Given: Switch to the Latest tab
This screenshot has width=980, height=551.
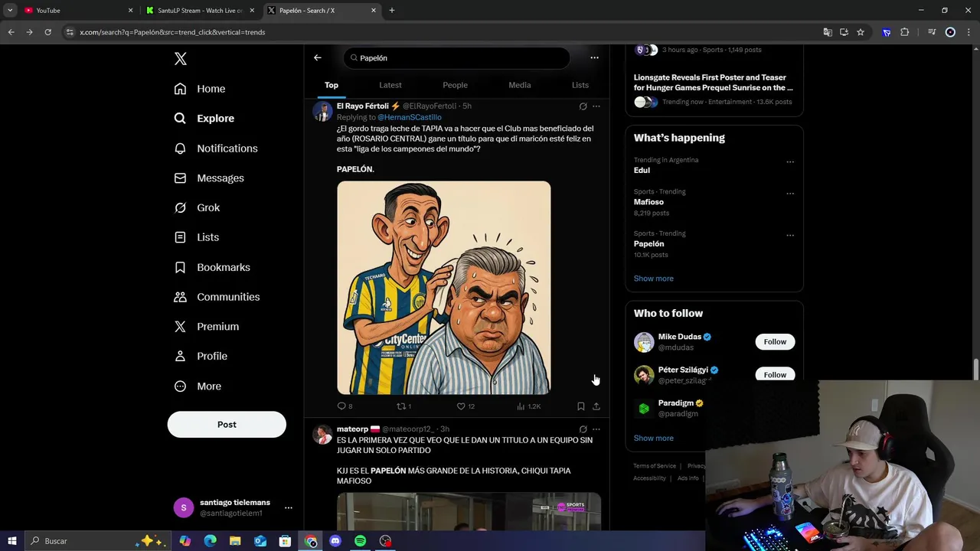Looking at the screenshot, I should point(390,85).
